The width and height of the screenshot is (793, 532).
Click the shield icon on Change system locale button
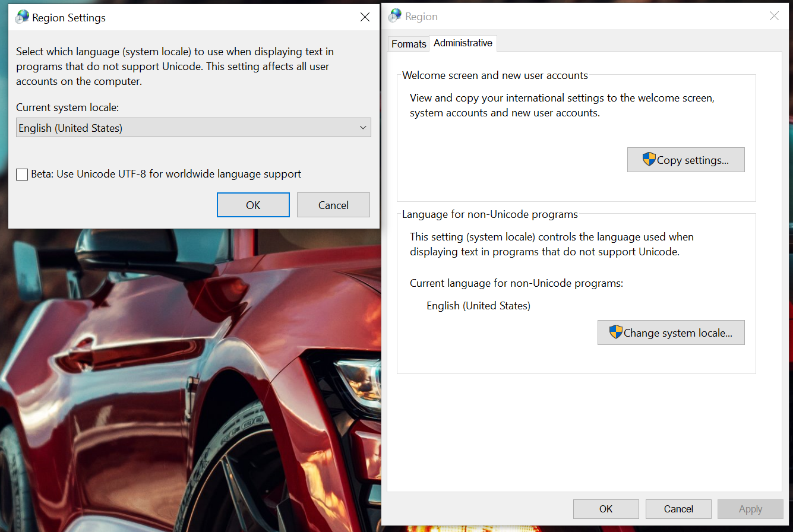pos(616,332)
